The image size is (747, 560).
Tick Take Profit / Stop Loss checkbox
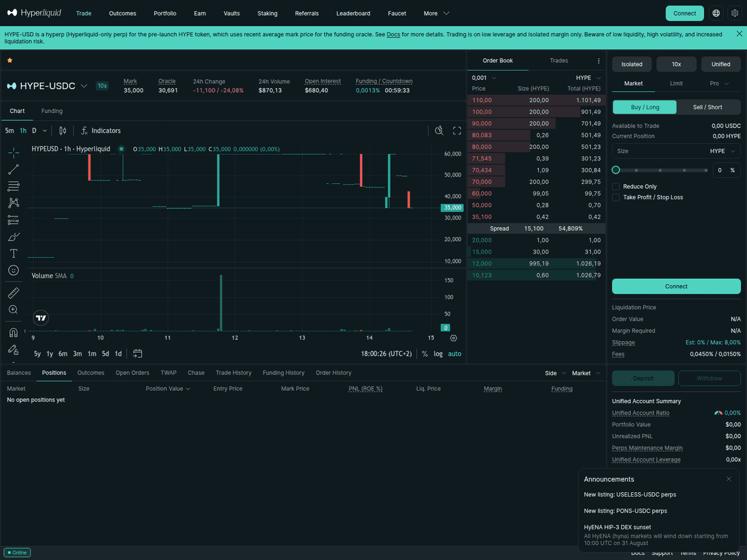[616, 197]
